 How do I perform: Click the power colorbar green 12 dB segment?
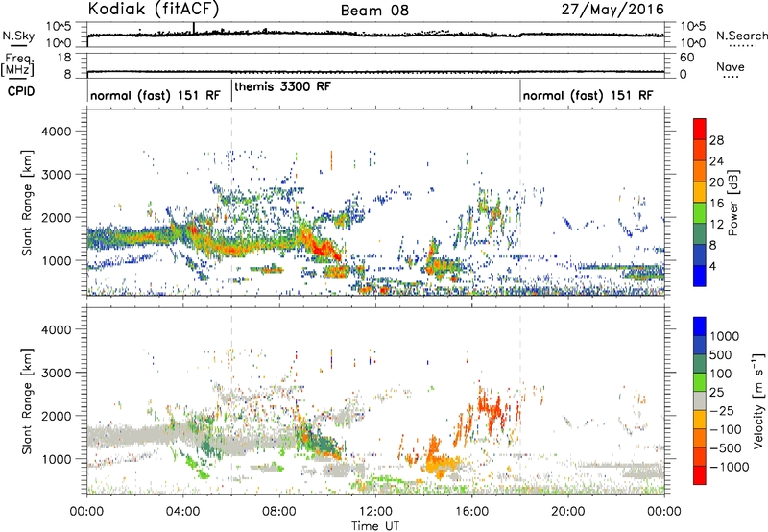[x=700, y=213]
